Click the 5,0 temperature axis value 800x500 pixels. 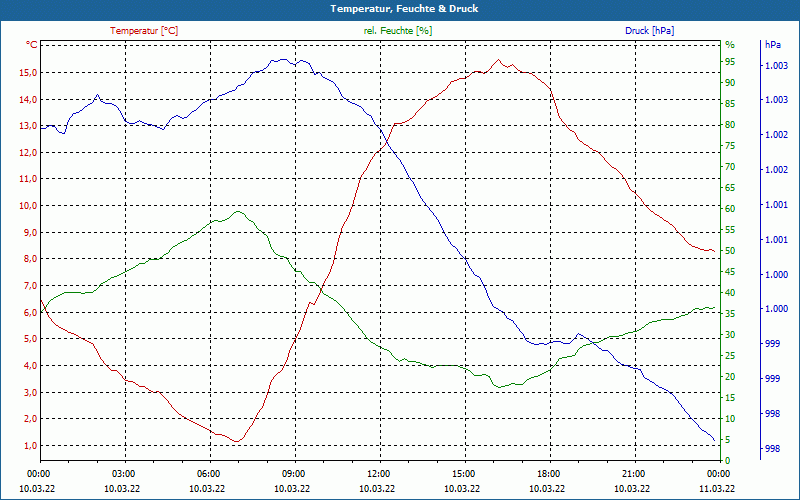[30, 339]
